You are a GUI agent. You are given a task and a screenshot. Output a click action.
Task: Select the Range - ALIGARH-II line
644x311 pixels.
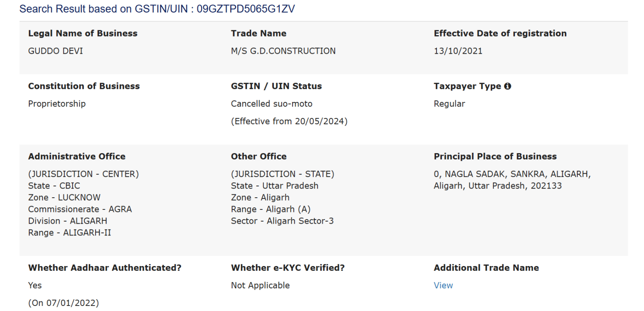pos(70,233)
